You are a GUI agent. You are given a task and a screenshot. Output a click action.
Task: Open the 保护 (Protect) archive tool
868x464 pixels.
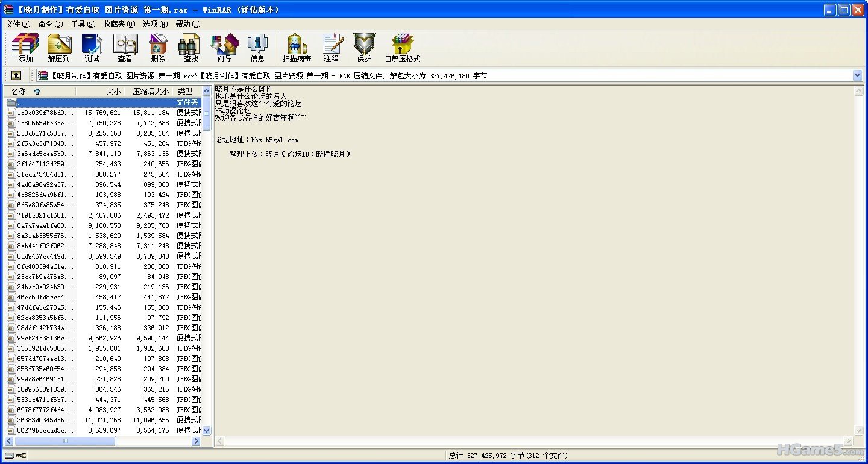coord(364,48)
